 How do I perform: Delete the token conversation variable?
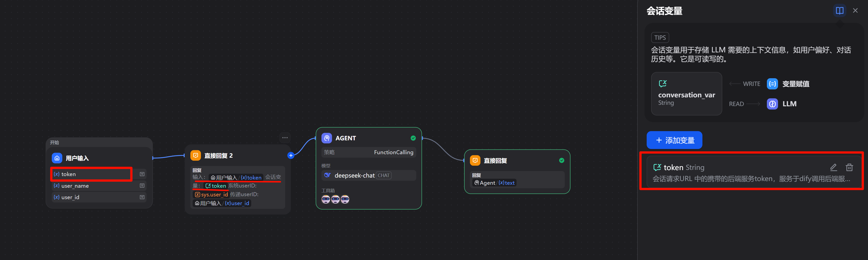coord(849,167)
